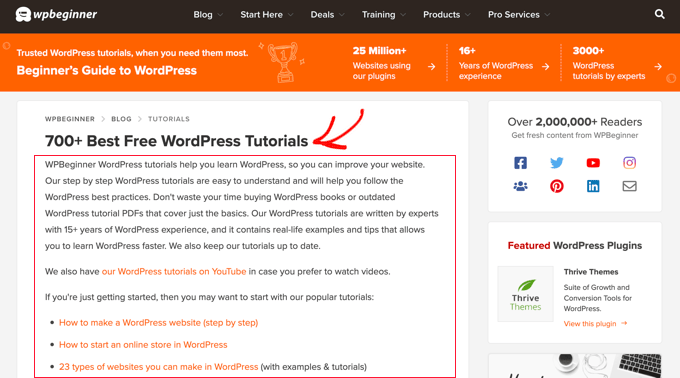Open How to start an online store link
The height and width of the screenshot is (378, 680).
pos(143,345)
